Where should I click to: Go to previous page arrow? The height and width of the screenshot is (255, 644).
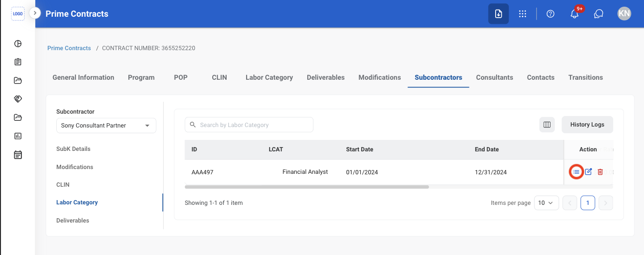pos(570,203)
